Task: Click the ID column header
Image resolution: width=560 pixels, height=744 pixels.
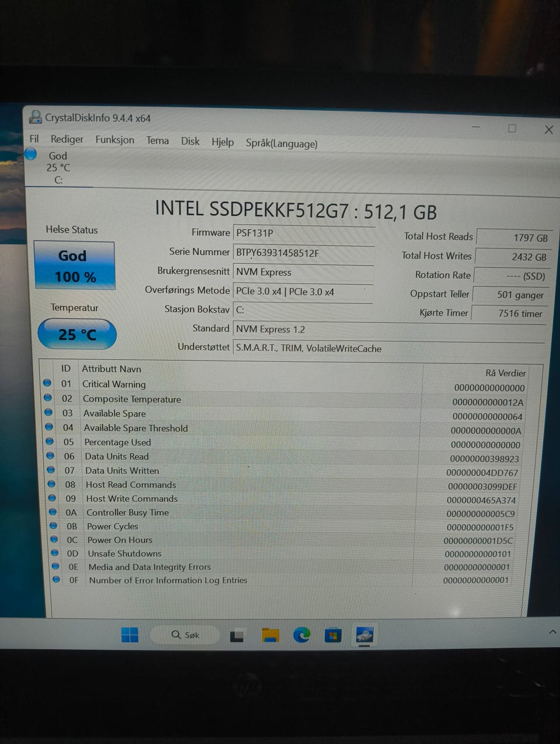Action: point(66,368)
